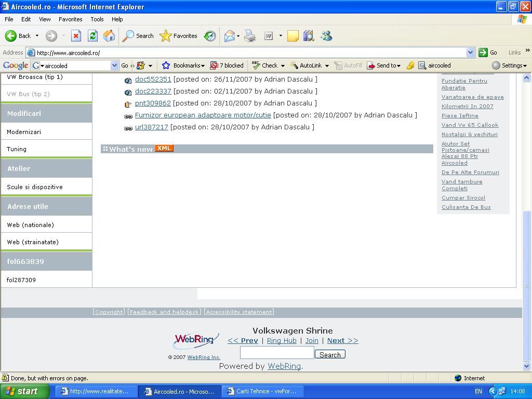Switch to realitate taskbar window
The height and width of the screenshot is (399, 532).
click(x=96, y=391)
